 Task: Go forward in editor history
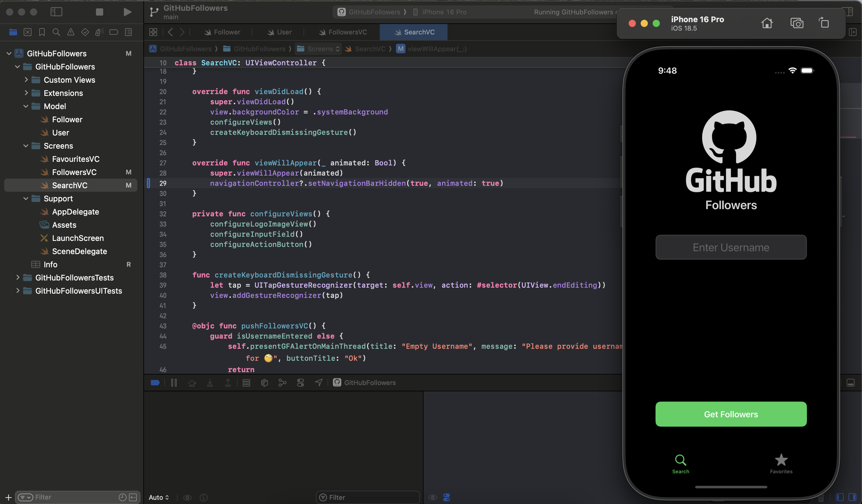[182, 32]
